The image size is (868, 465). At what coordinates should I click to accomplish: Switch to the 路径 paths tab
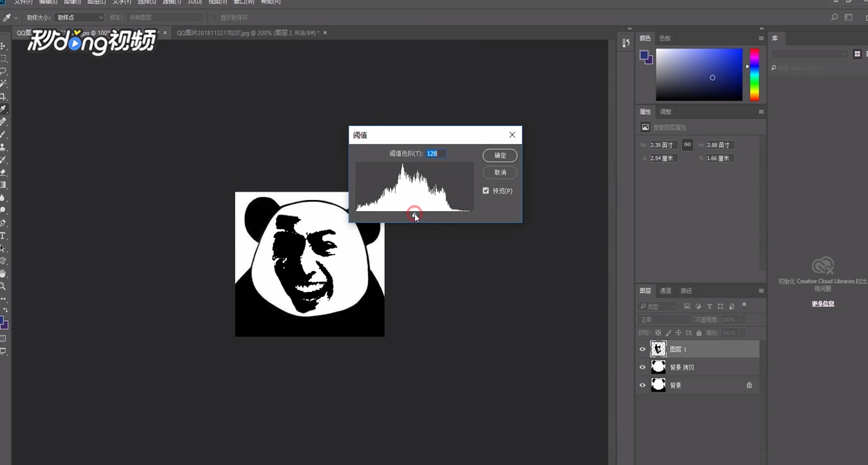pyautogui.click(x=686, y=291)
